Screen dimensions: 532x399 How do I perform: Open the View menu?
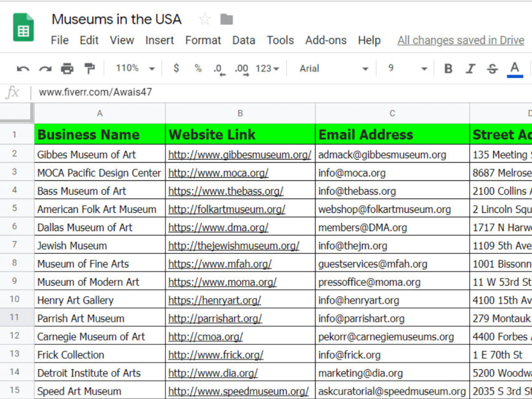[122, 40]
